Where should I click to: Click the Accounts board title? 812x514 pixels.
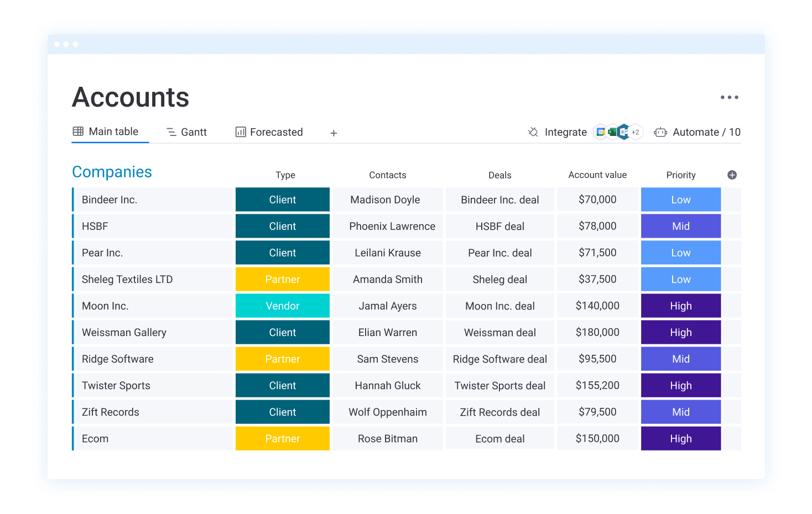[x=131, y=97]
